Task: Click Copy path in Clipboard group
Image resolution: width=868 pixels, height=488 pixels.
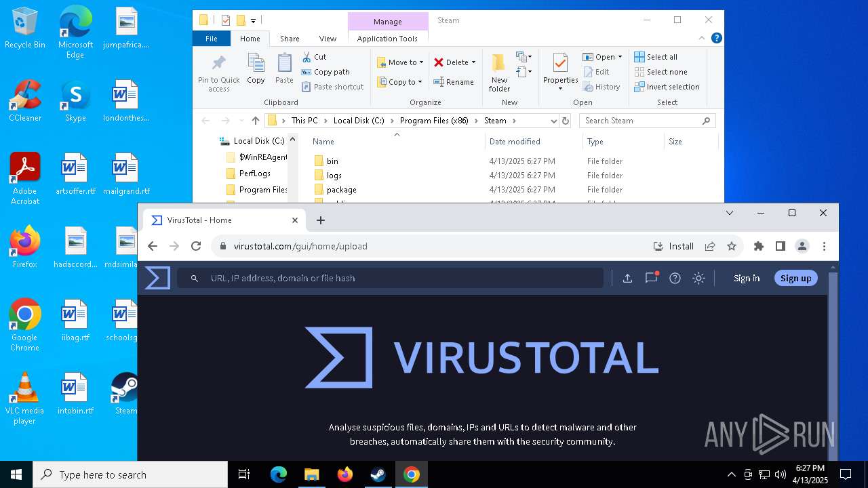Action: pos(325,72)
